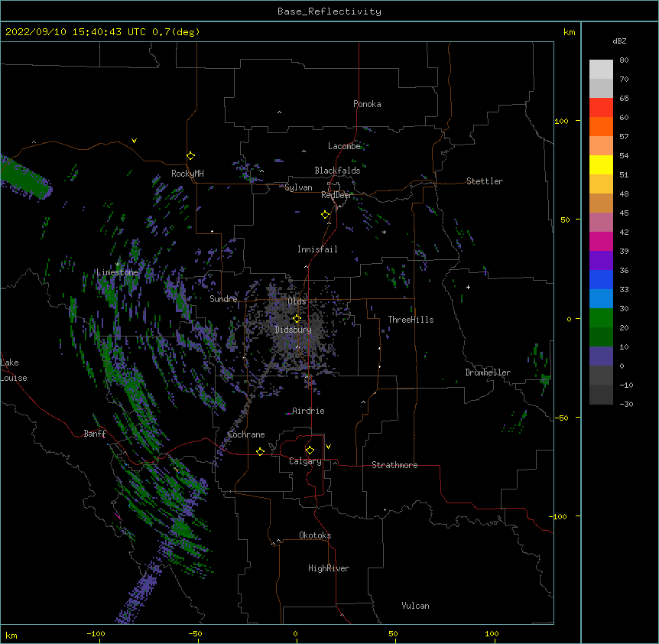This screenshot has width=659, height=644.
Task: Click the yellow V marker east of Calgary
Action: 328,447
